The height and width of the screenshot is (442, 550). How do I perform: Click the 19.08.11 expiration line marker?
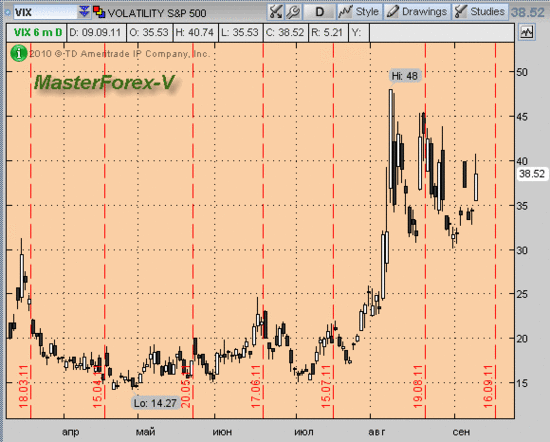click(x=418, y=387)
